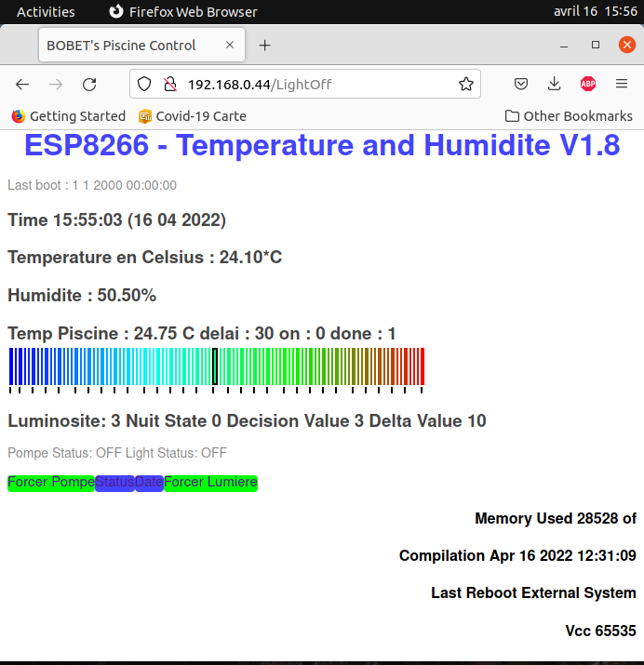Open the downloads panel
Viewport: 644px width, 665px height.
[x=554, y=84]
